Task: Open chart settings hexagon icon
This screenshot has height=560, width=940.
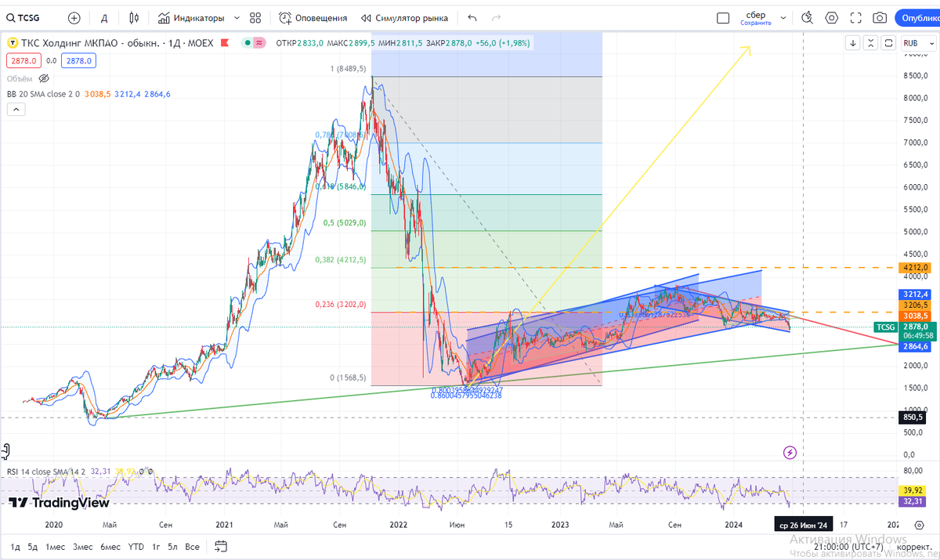Action: [x=832, y=17]
